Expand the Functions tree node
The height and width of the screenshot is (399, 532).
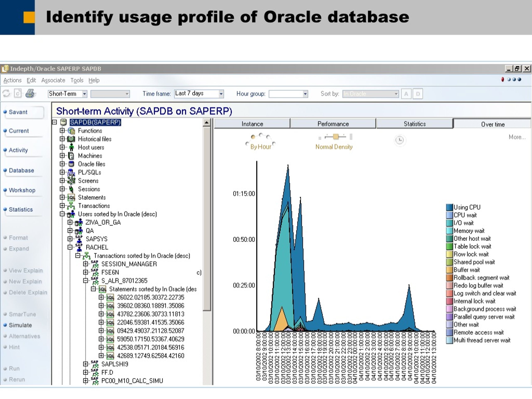pyautogui.click(x=62, y=131)
